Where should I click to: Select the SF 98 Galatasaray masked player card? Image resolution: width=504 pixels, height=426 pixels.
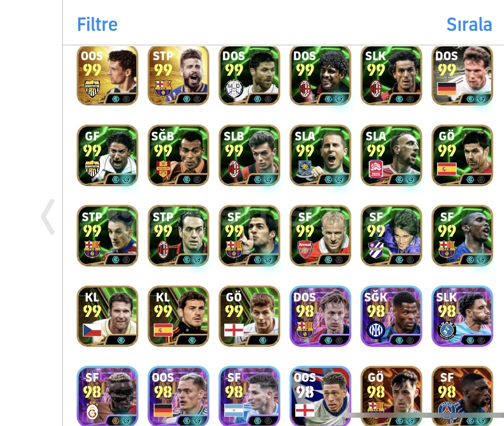point(107,396)
